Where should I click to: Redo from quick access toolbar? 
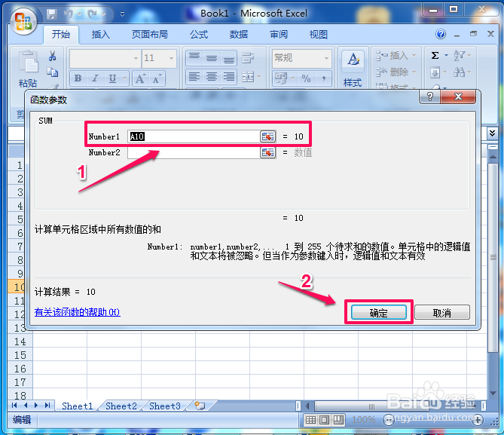click(x=92, y=14)
